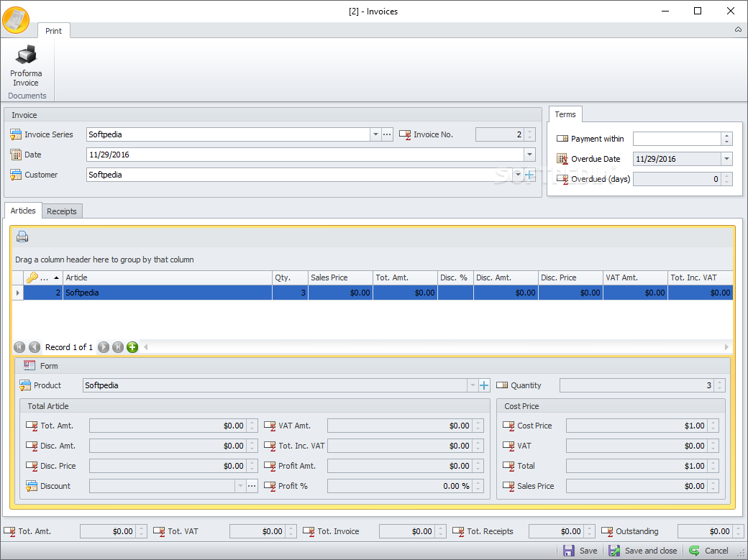Click the Quantity field in Form

[x=637, y=385]
